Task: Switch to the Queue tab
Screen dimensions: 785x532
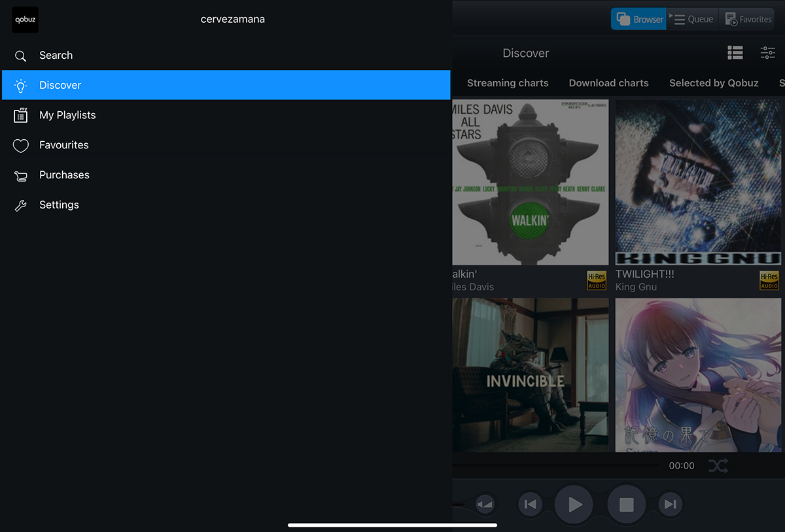Action: pos(692,20)
